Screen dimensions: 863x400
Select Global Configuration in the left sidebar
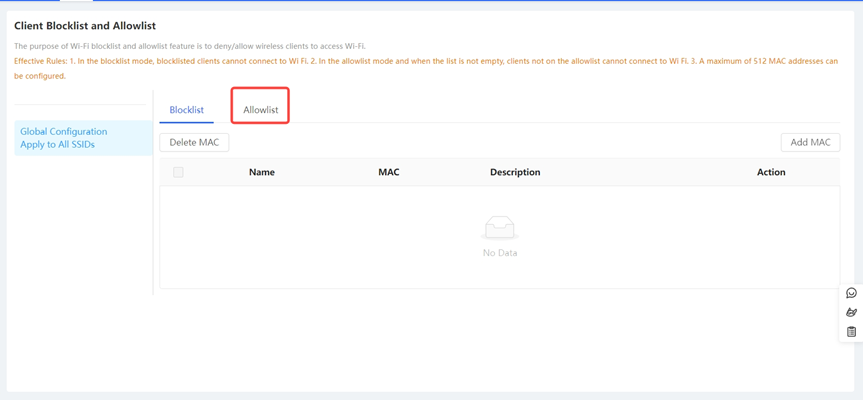pyautogui.click(x=63, y=131)
